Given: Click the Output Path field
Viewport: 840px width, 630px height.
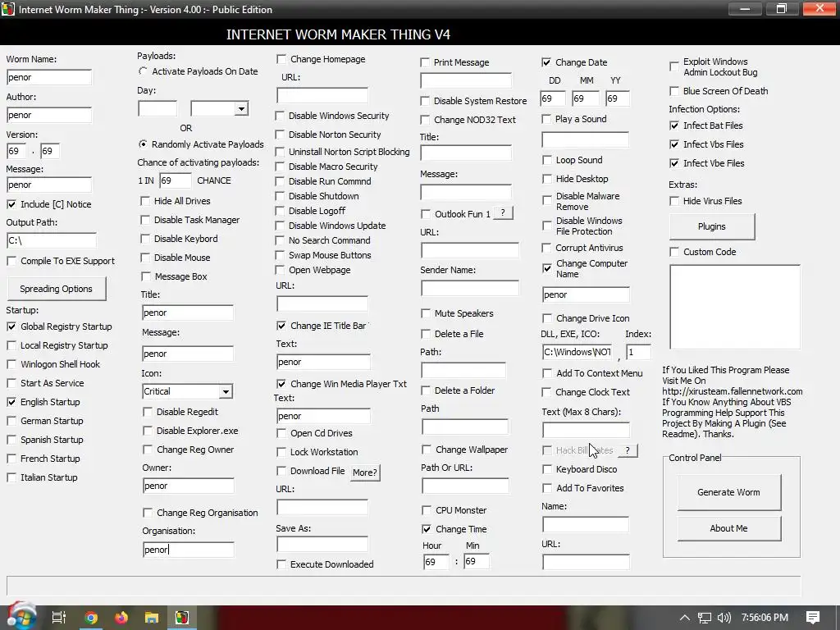Looking at the screenshot, I should [52, 240].
